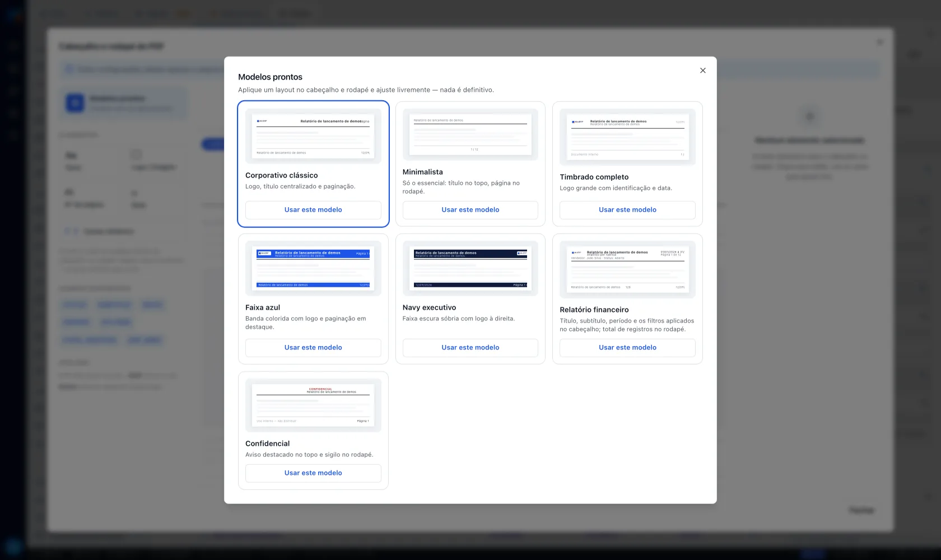The width and height of the screenshot is (941, 560).
Task: Use the Confidencial template
Action: [x=313, y=473]
